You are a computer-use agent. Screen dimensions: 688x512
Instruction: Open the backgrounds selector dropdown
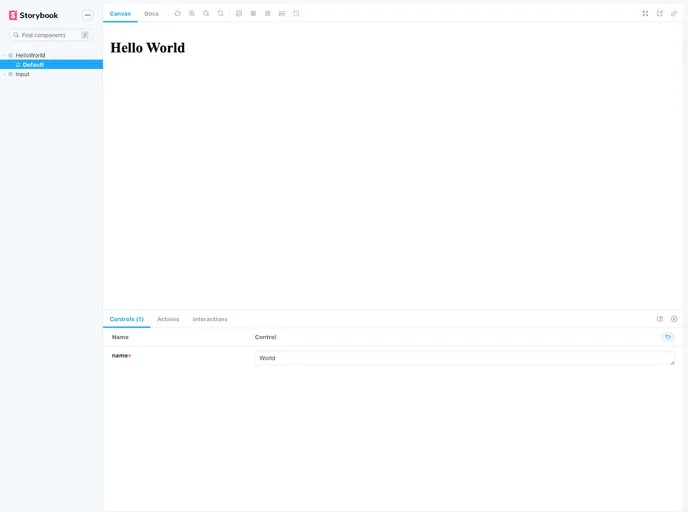[239, 13]
